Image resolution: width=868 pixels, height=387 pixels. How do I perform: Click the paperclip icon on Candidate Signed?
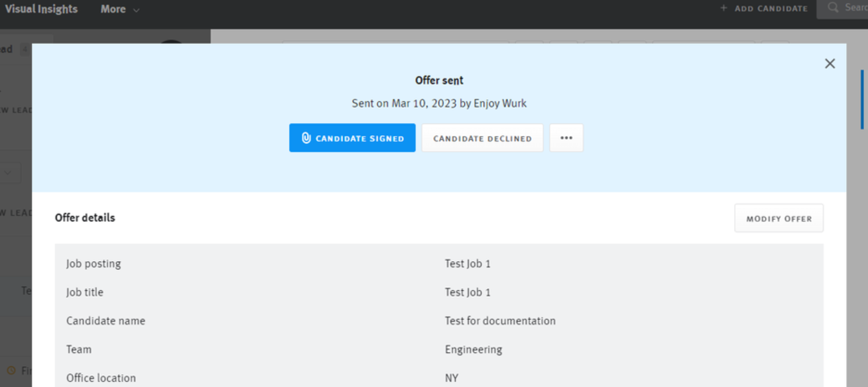(x=306, y=138)
